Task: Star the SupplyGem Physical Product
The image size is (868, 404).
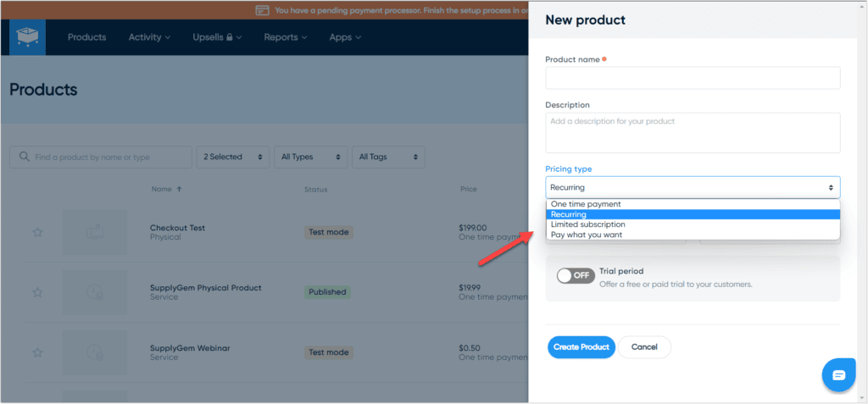Action: click(37, 292)
